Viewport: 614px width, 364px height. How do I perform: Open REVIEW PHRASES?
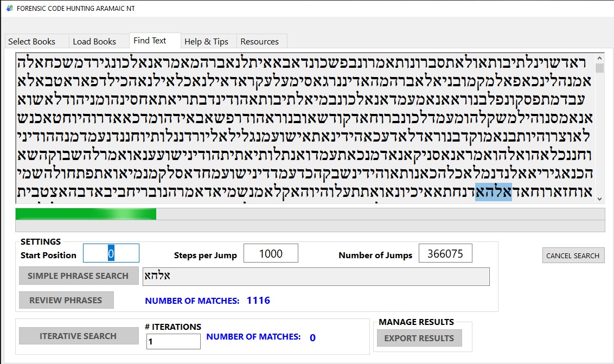point(66,299)
